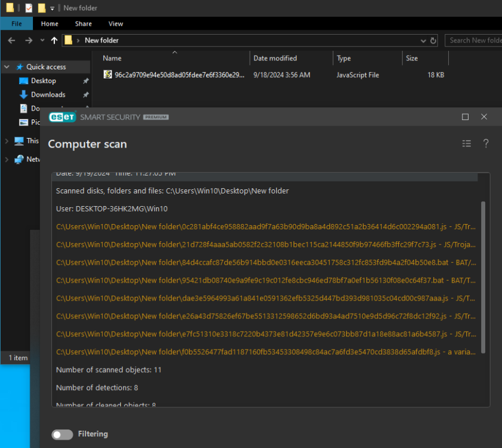Select the 95421db08740e9a9 .bat detection line
Image resolution: width=502 pixels, height=448 pixels.
click(x=266, y=280)
